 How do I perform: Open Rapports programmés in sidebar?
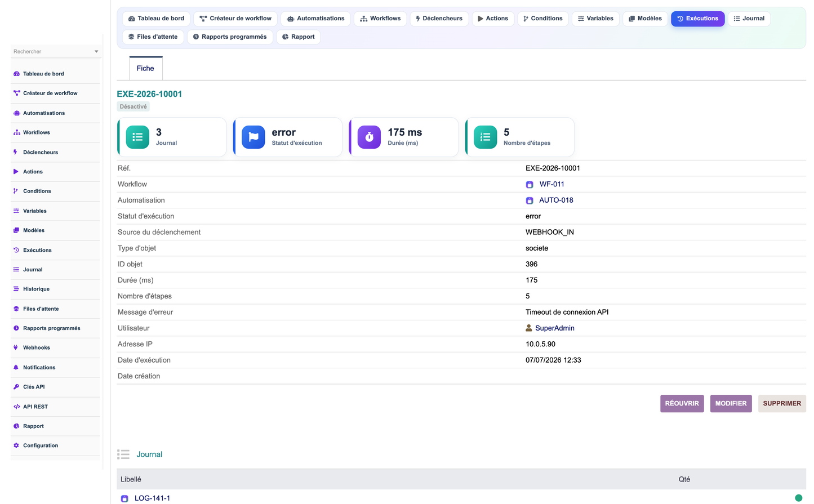coord(52,328)
